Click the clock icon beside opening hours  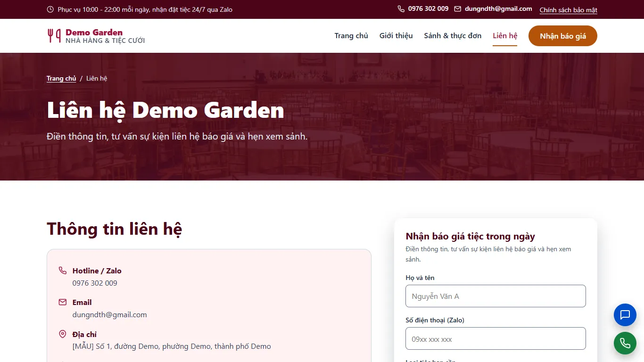click(x=50, y=9)
